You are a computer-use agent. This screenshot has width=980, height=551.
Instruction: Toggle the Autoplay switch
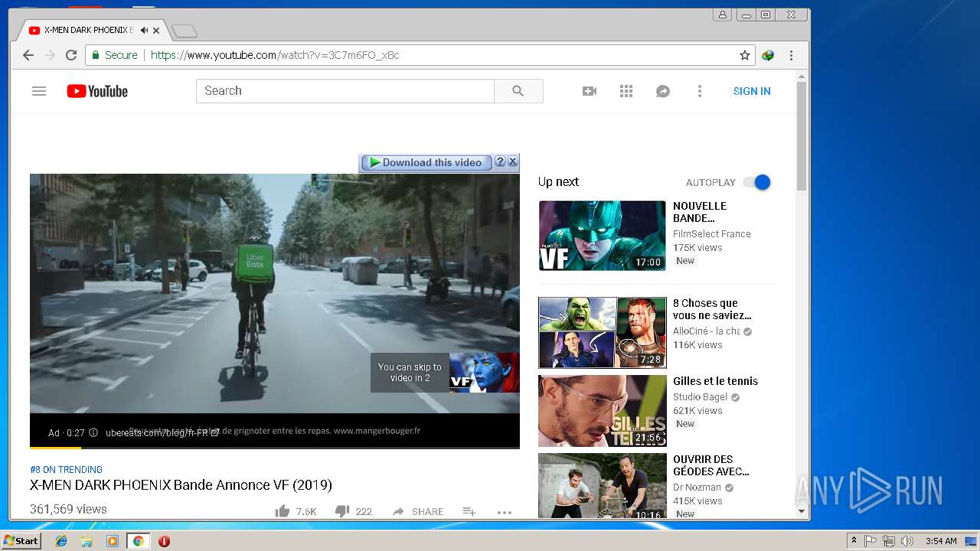tap(756, 182)
